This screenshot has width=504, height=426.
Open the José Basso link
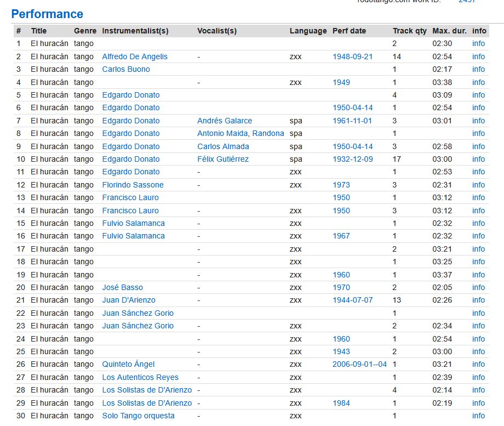click(123, 287)
